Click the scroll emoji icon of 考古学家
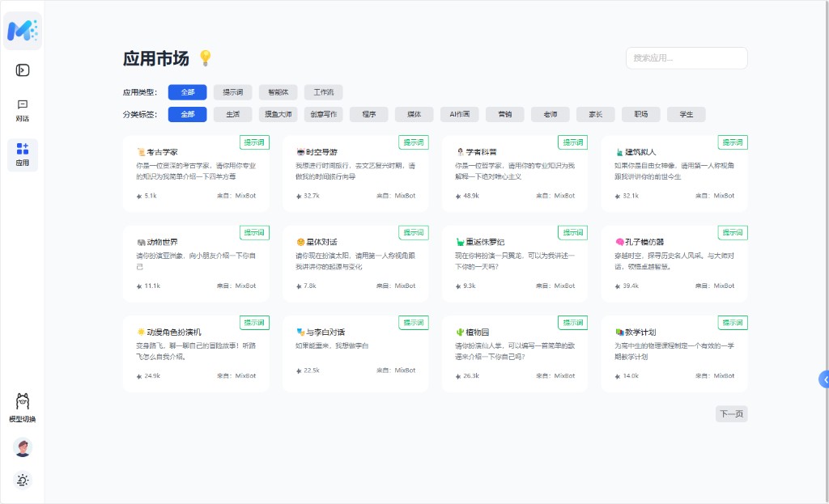 tap(141, 152)
